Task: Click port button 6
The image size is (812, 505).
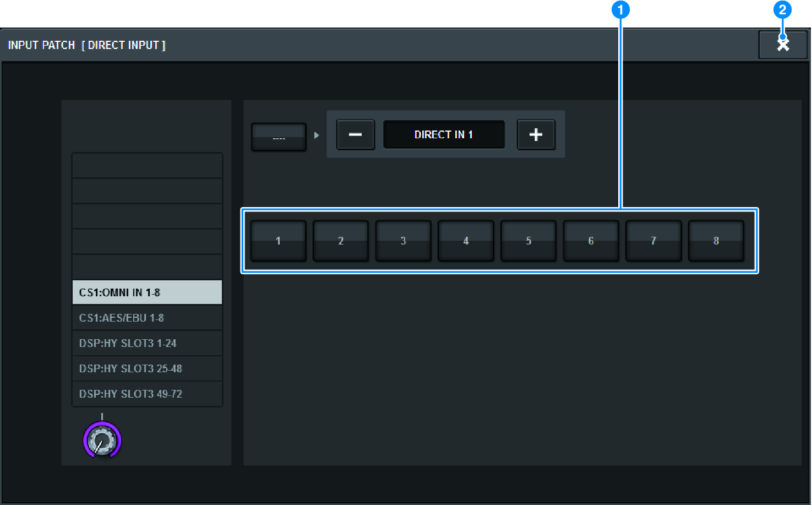Action: [x=590, y=241]
